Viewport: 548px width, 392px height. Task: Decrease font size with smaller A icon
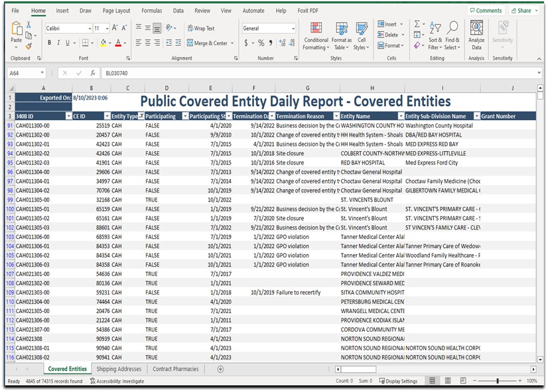click(123, 28)
